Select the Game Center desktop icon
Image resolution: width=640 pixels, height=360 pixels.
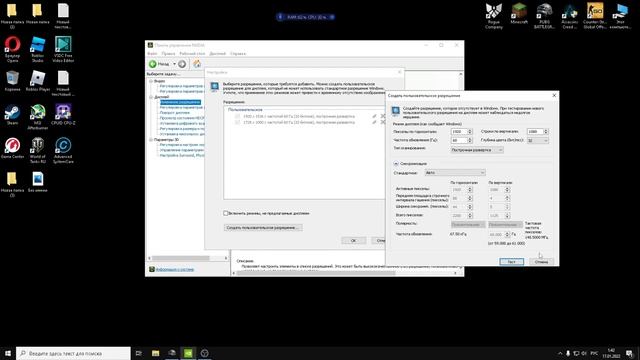point(12,148)
